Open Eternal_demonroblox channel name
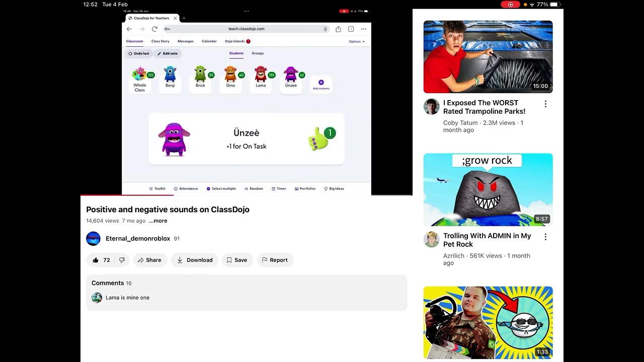This screenshot has width=644, height=362. (138, 238)
